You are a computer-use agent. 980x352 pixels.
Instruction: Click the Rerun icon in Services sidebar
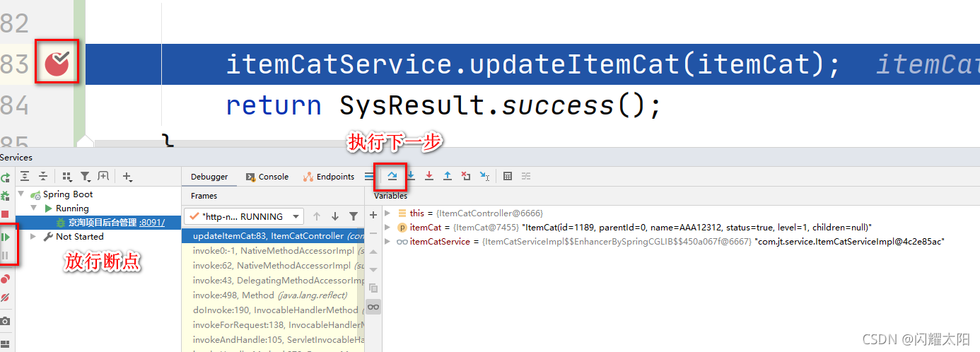(x=6, y=178)
